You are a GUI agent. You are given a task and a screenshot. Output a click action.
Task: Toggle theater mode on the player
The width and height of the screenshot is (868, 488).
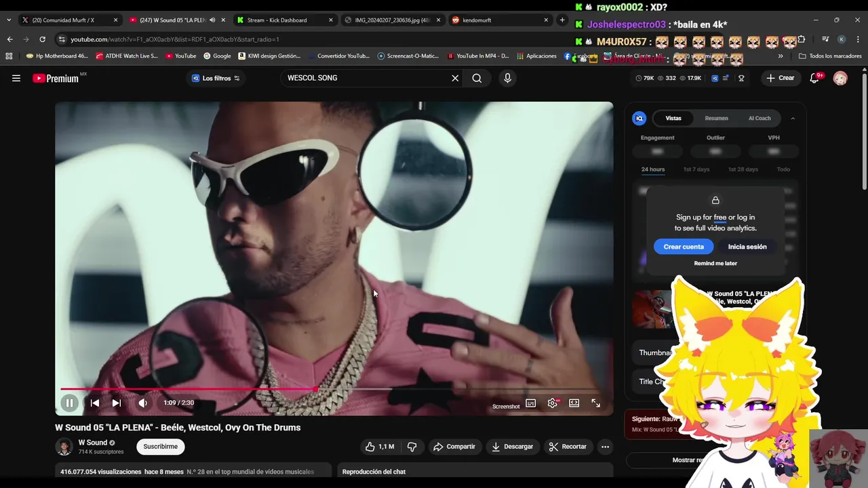tap(574, 403)
